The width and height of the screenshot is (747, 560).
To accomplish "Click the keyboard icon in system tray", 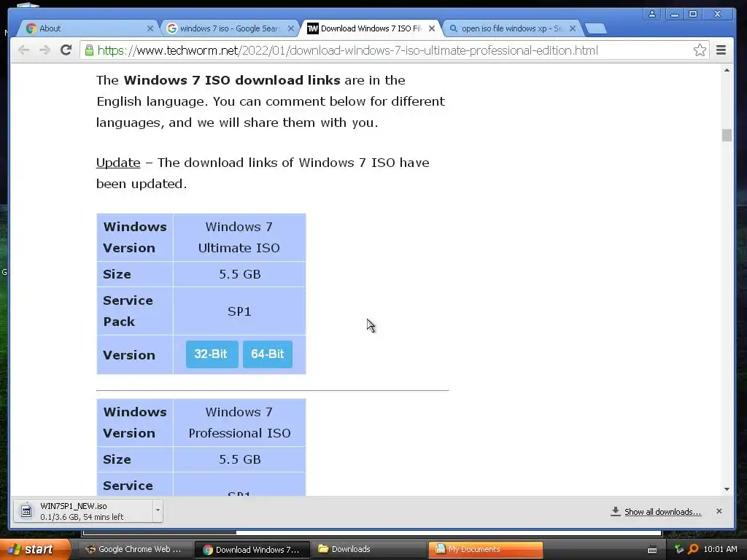I will (652, 550).
